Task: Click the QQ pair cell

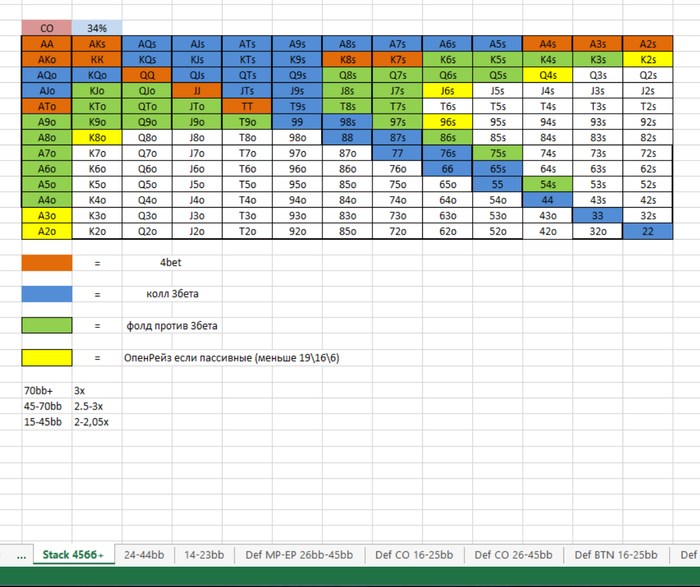Action: coord(147,75)
